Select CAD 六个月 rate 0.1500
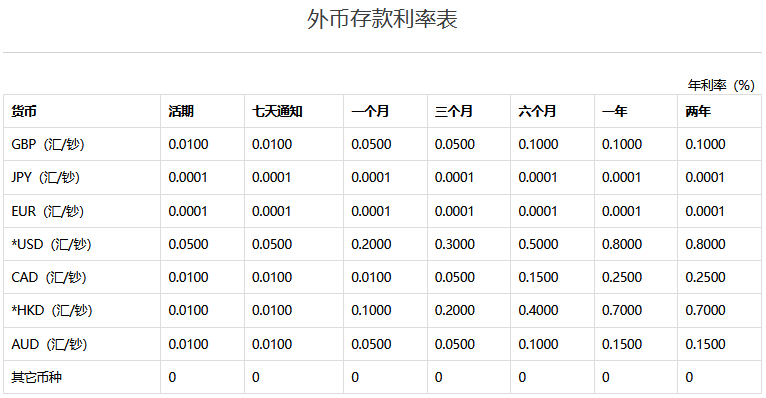766x398 pixels. (538, 277)
